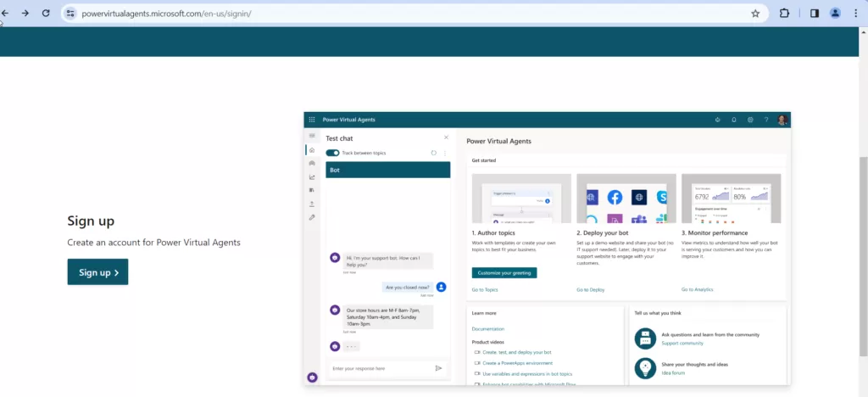
Task: Click the Enter your response field
Action: click(380, 368)
